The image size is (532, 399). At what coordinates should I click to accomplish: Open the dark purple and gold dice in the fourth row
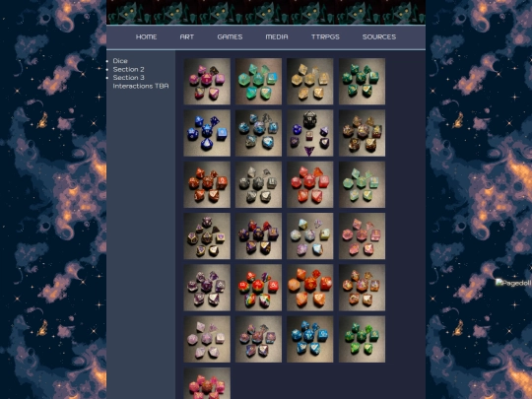pos(207,236)
